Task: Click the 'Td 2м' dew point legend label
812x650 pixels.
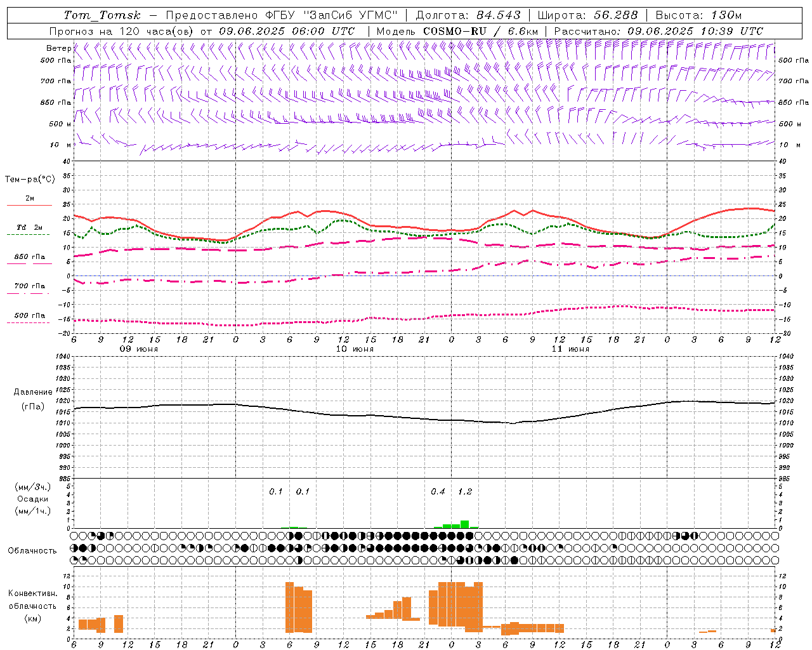Action: coord(30,227)
